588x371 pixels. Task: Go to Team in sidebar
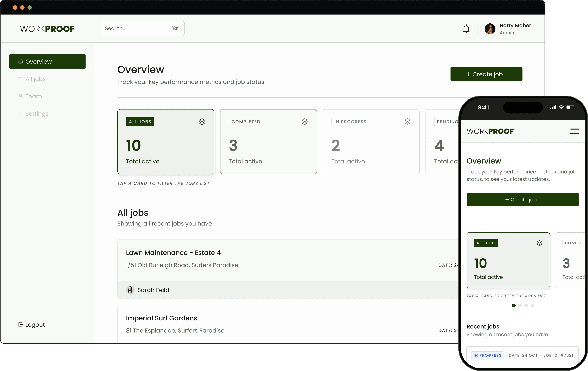(33, 96)
